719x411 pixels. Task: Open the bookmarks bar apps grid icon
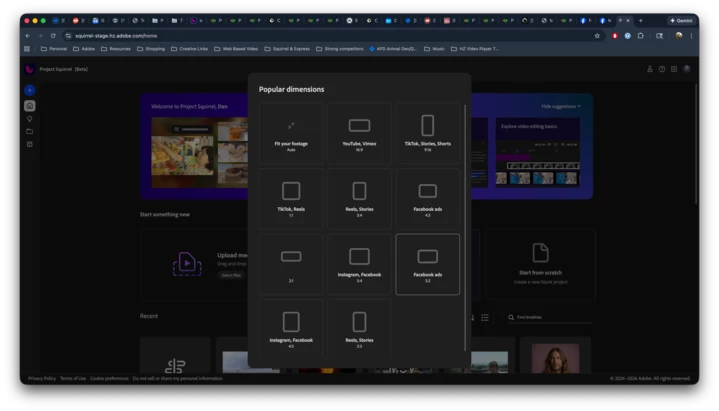[27, 49]
